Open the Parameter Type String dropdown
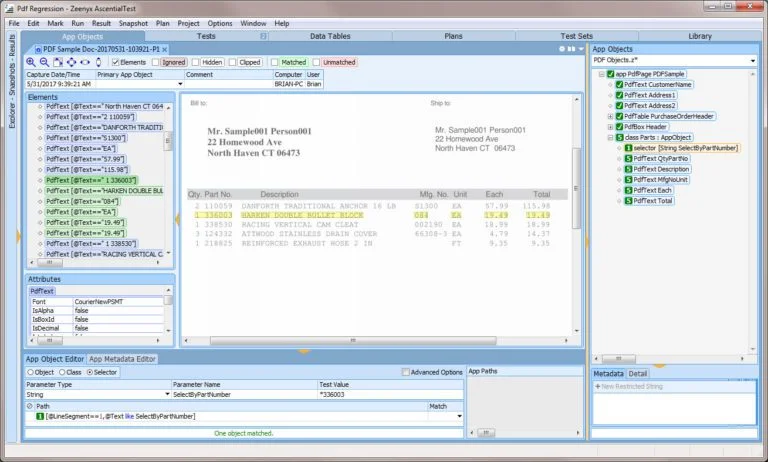Viewport: 768px width, 462px height. [167, 394]
